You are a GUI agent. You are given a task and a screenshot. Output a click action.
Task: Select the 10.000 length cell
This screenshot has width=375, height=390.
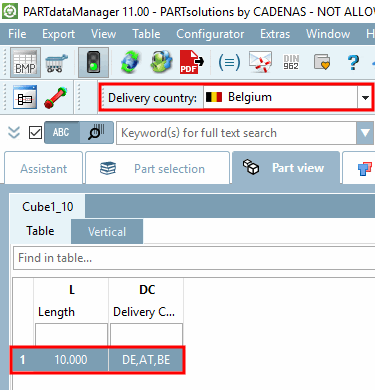pos(71,360)
